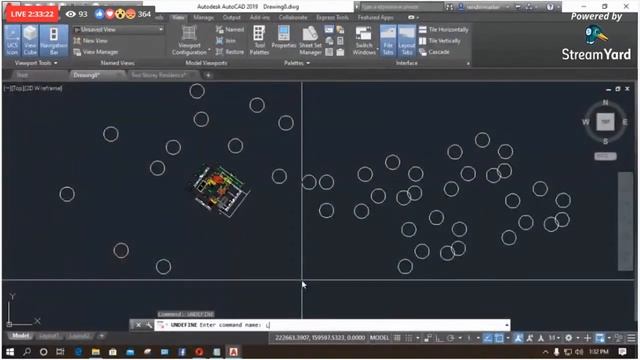This screenshot has width=640, height=360.
Task: Switch to the Manage ribbon tab
Action: [x=203, y=18]
